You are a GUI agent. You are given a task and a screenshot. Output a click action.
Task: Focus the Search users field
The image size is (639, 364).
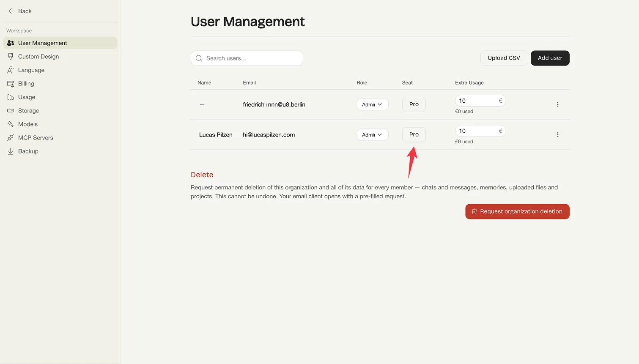pos(247,58)
